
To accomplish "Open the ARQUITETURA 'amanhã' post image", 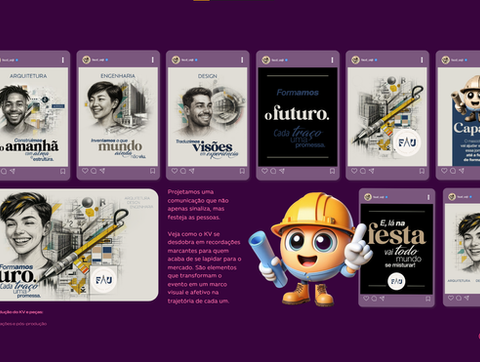I will pyautogui.click(x=34, y=117).
